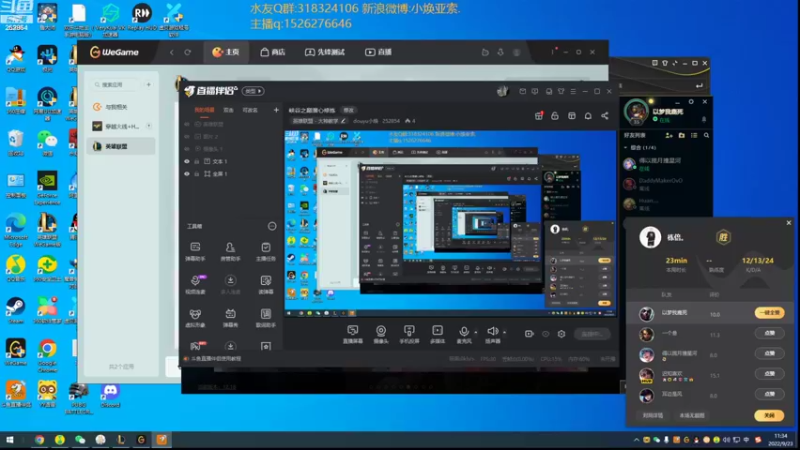Click the notification bell in 直播伴侣
Screen dimensions: 800x450
588,116
